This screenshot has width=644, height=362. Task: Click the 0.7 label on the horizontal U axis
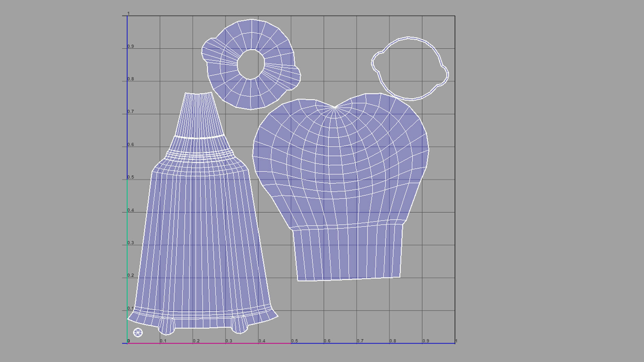tap(360, 341)
